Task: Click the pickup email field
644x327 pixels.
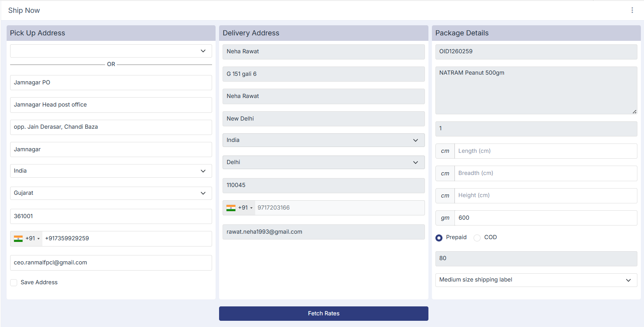Action: click(111, 263)
